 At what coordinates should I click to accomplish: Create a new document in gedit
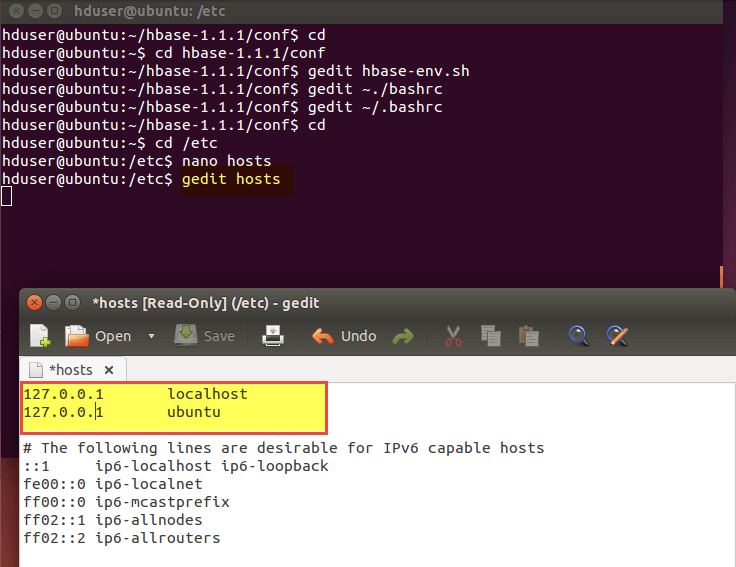click(x=40, y=336)
